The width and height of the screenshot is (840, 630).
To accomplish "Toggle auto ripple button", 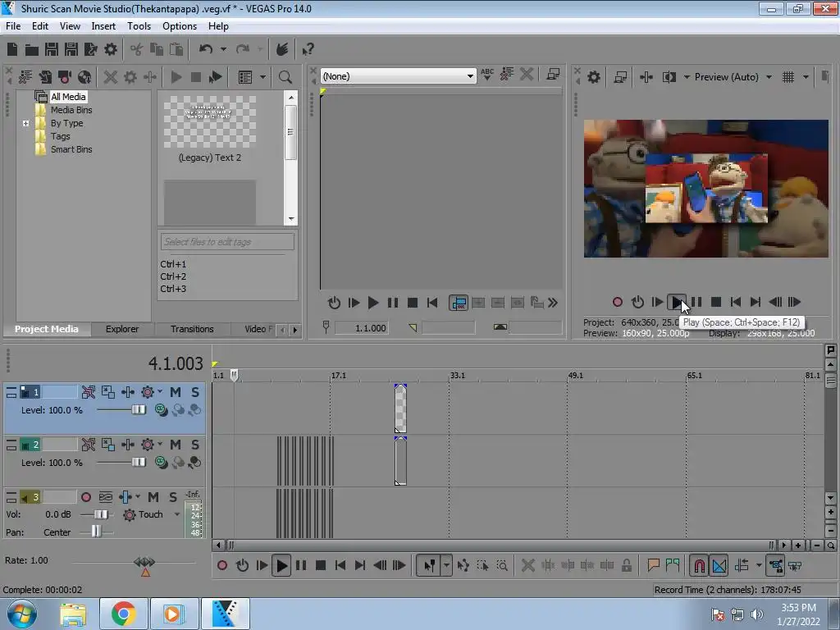I will [x=742, y=565].
